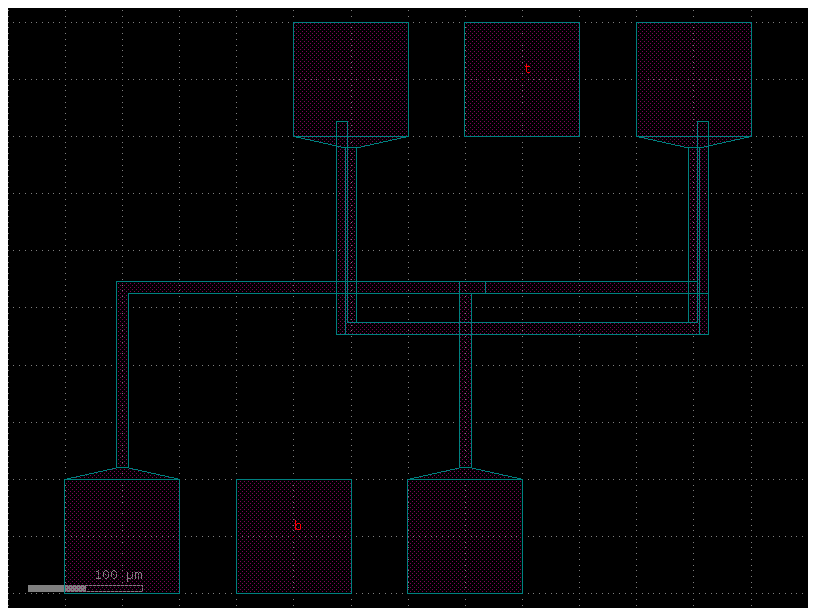Select the square pad containing label b
This screenshot has height=616, width=816.
[x=294, y=536]
